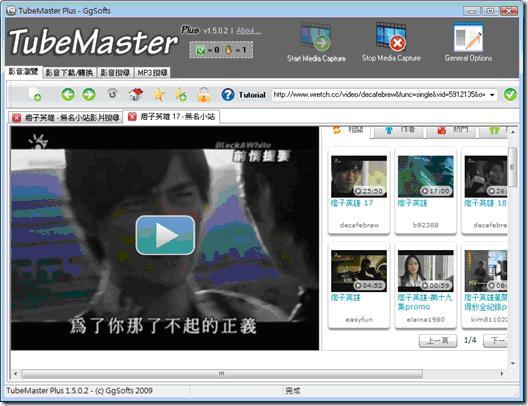
Task: Open uploader easyfun link
Action: coord(359,319)
